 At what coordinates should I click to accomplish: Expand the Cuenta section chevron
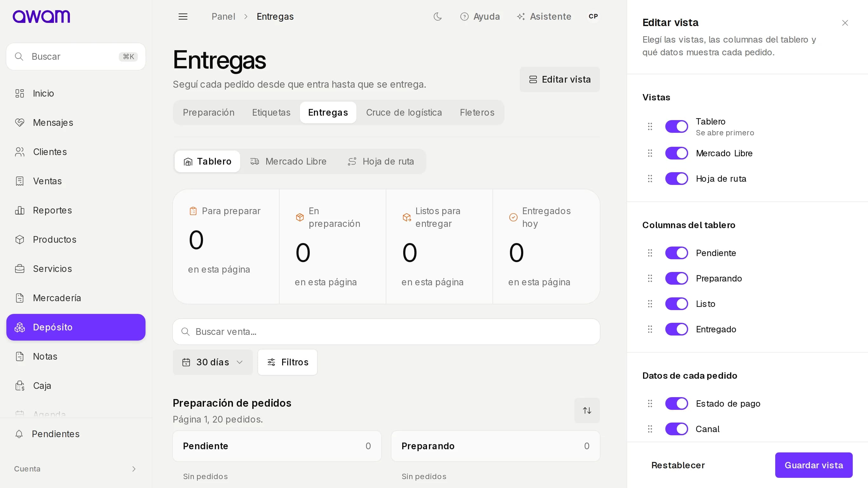pyautogui.click(x=134, y=469)
